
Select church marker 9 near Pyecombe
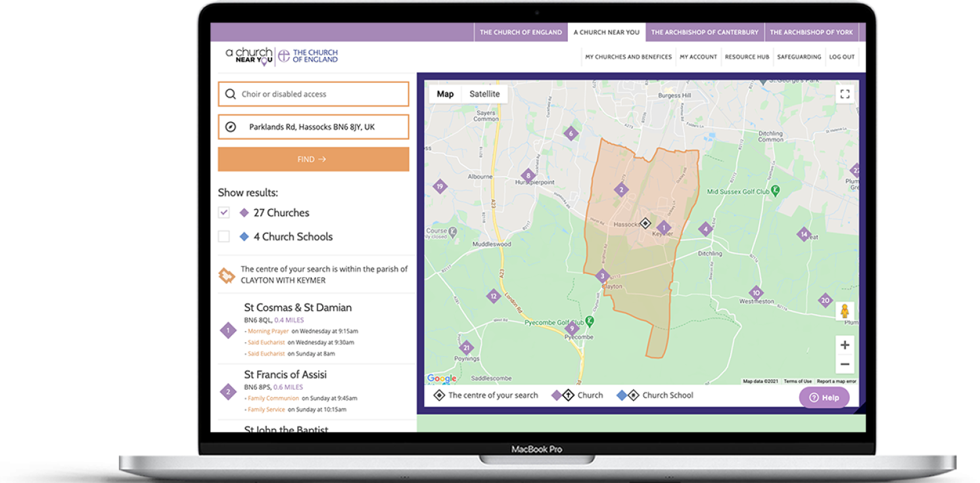[x=572, y=328]
